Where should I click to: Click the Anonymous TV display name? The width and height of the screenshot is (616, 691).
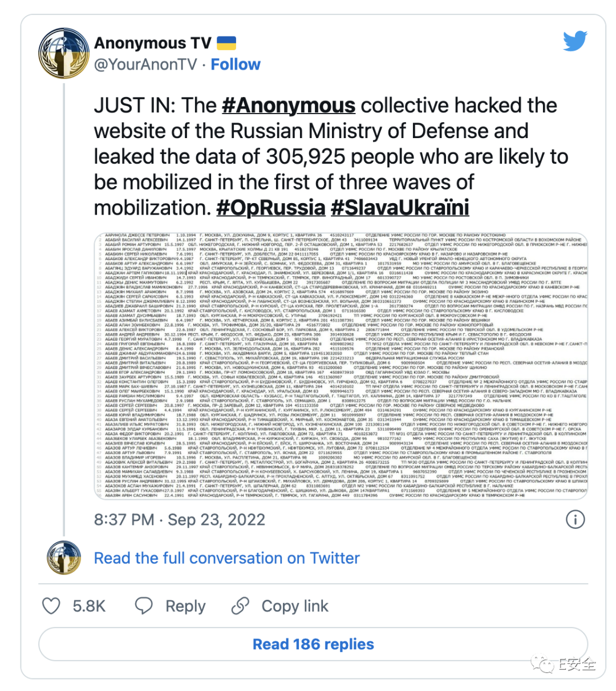tap(152, 43)
